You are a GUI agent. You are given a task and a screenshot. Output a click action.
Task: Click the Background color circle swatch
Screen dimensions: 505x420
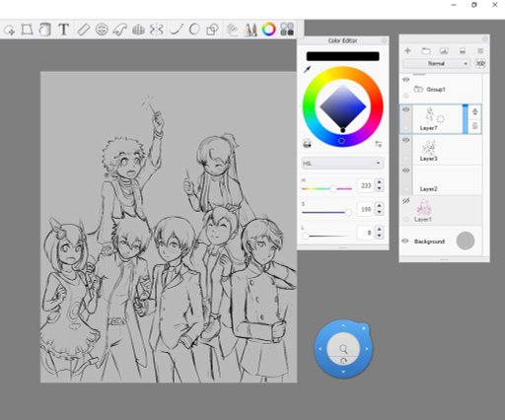pyautogui.click(x=466, y=241)
